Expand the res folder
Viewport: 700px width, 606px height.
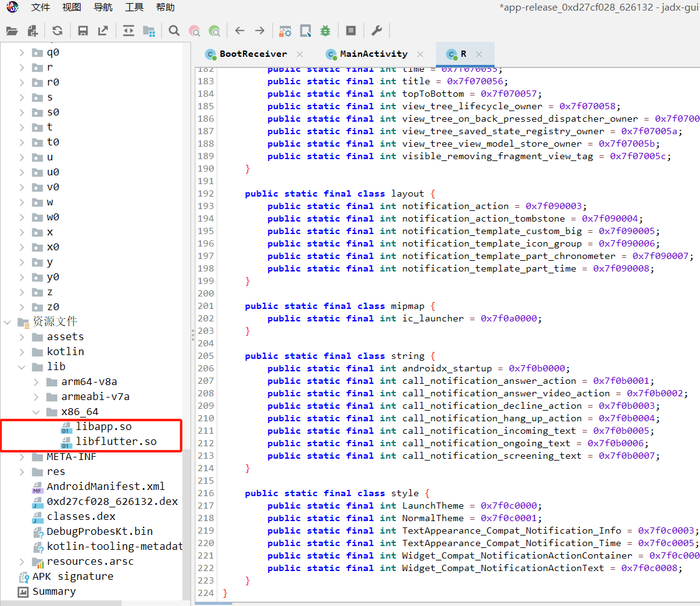(x=21, y=472)
